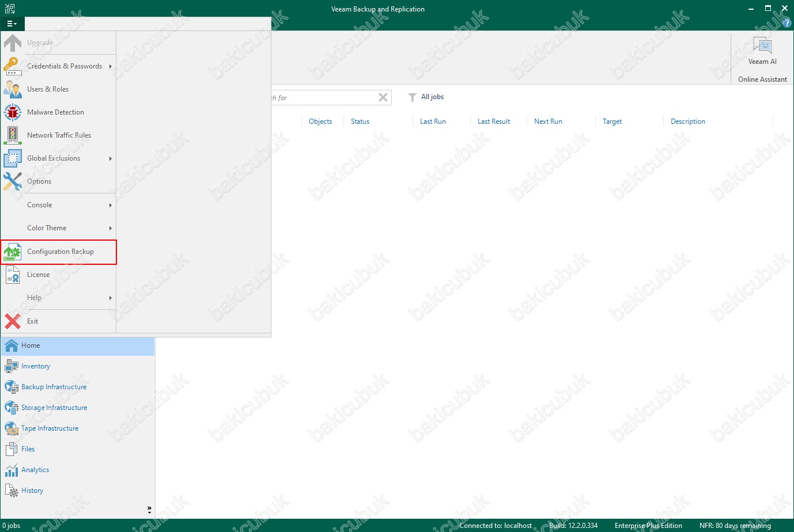Click 'NFR: 80 days remaining' status text

(735, 526)
